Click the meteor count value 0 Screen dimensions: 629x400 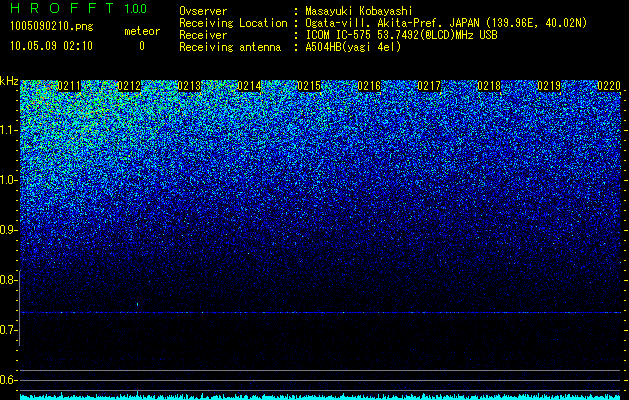click(x=142, y=46)
